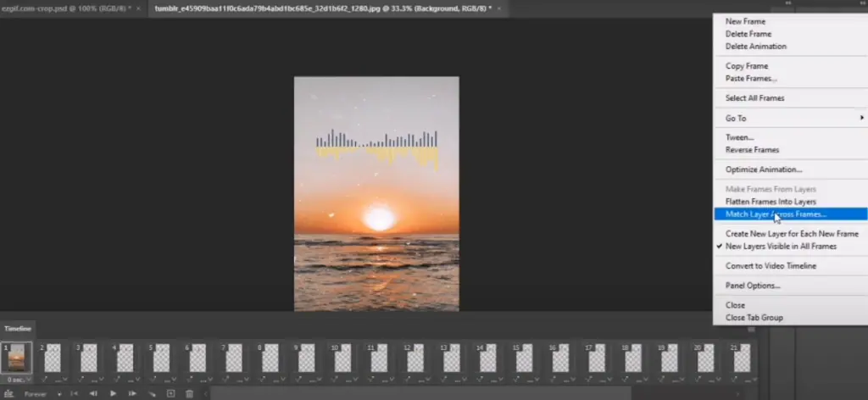This screenshot has width=868, height=400.
Task: Delete selected frame with trash icon
Action: [189, 393]
